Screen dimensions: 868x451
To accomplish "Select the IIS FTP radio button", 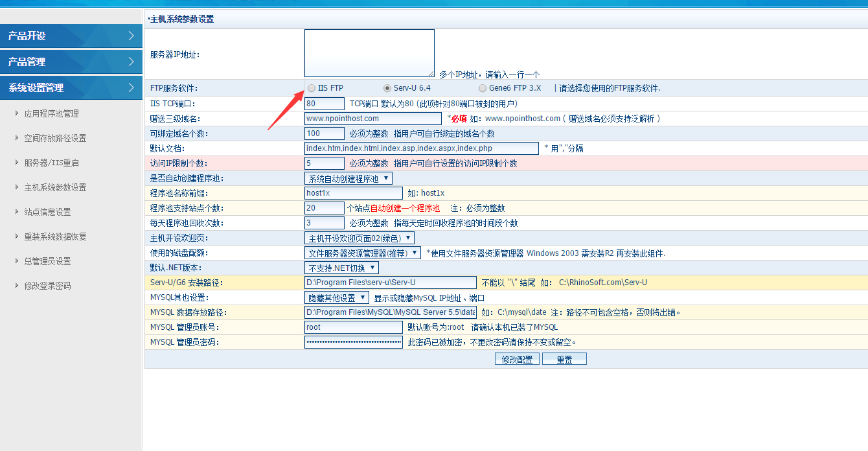I will pos(312,88).
